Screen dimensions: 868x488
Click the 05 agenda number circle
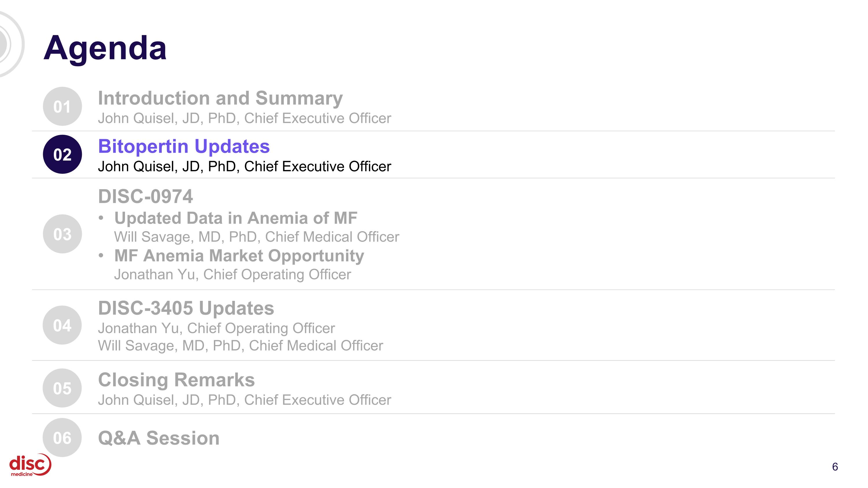[62, 388]
